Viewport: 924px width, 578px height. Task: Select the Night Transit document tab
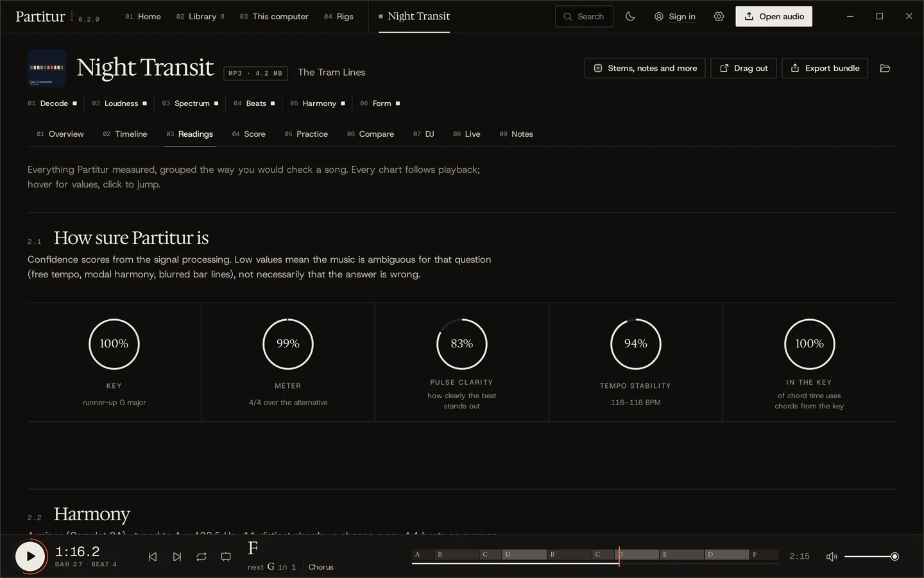click(414, 17)
